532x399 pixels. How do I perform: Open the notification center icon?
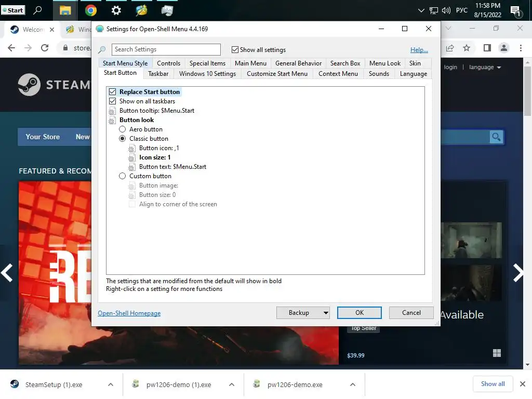(516, 11)
